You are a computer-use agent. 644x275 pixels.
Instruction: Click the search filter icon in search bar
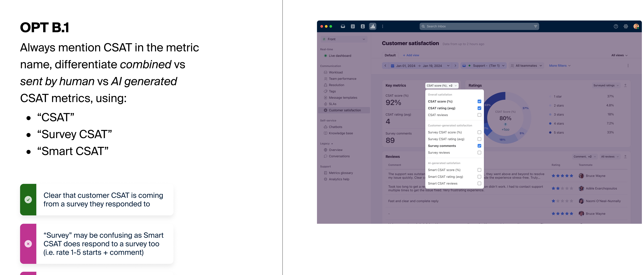[535, 26]
